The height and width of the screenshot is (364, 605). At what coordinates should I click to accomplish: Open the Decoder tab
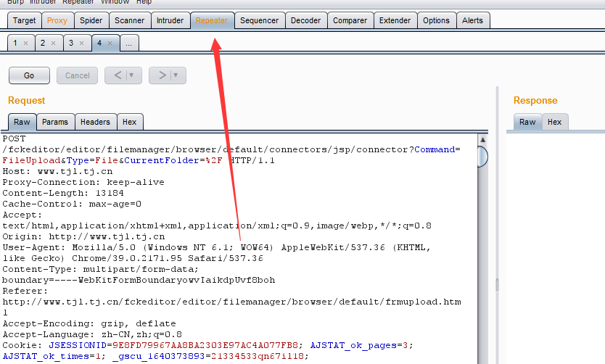tap(305, 20)
